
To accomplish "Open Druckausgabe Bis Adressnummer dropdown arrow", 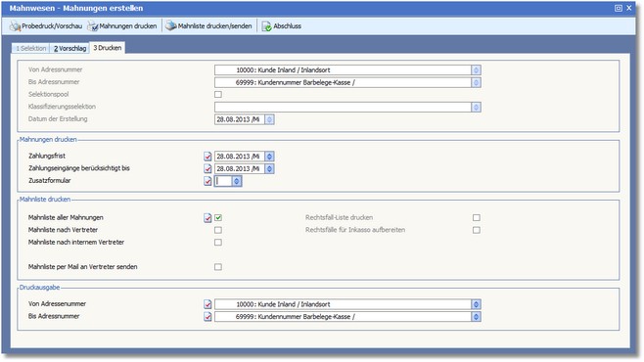I will [x=476, y=316].
